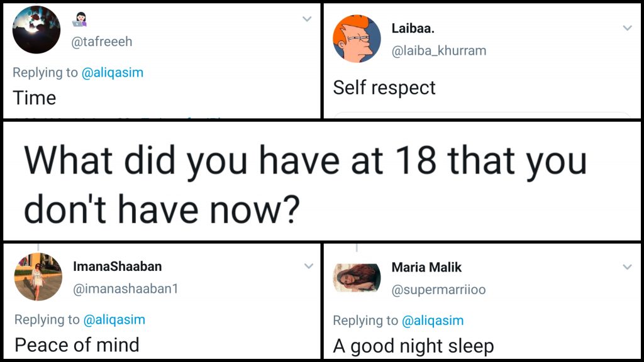
Task: Open the dropdown arrow on Laibaa's tweet
Action: click(627, 28)
